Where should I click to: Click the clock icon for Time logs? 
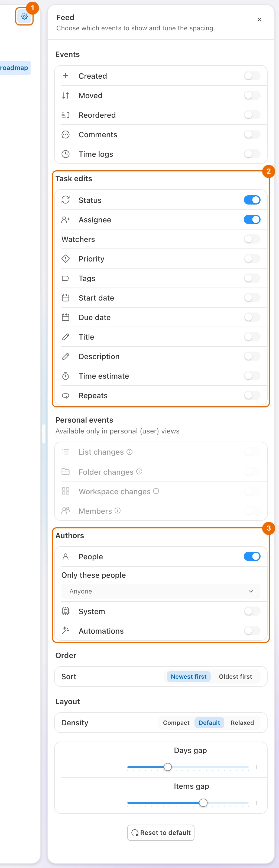click(66, 154)
